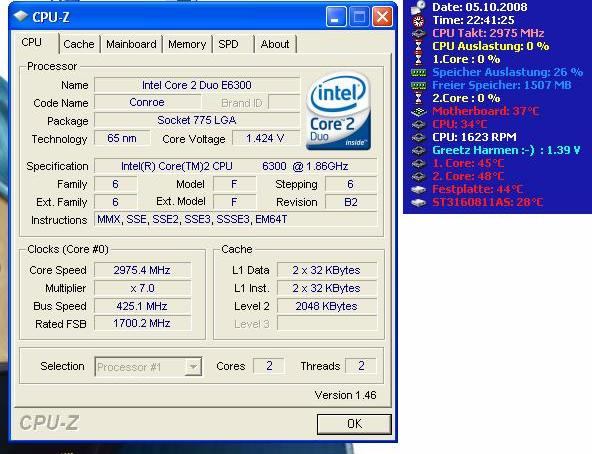Viewport: 592px width, 454px height.
Task: Click the Freier Speicher: 1507 MB reading
Action: click(501, 85)
